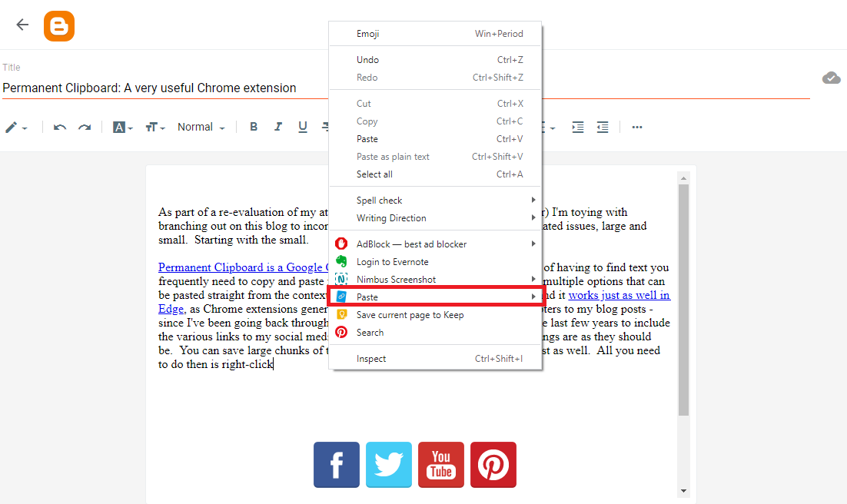847x504 pixels.
Task: Toggle bold formatting
Action: [254, 127]
